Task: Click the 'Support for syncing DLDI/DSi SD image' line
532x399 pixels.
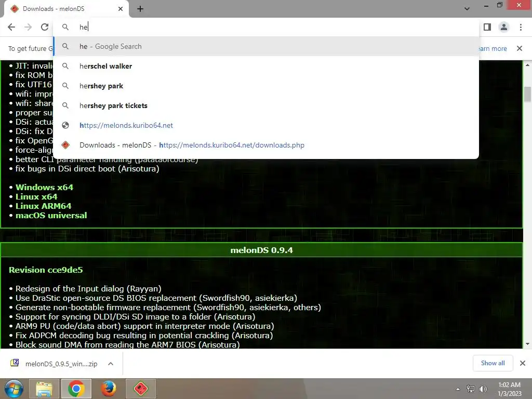Action: tap(136, 317)
